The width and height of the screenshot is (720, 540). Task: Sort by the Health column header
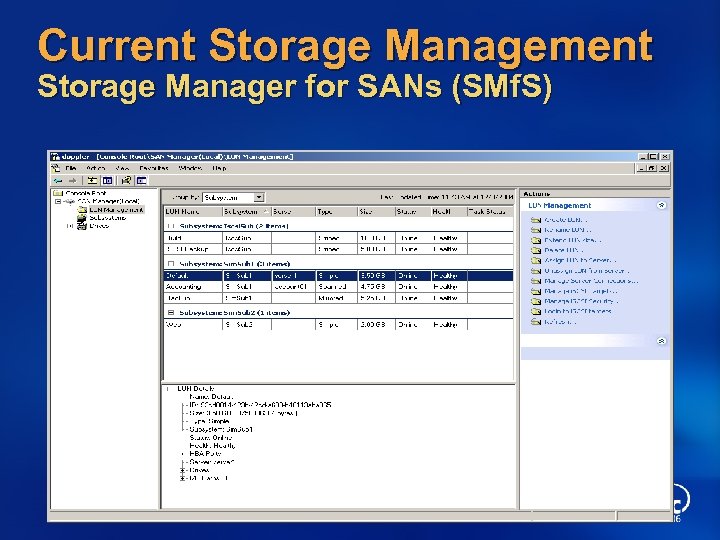tap(449, 212)
